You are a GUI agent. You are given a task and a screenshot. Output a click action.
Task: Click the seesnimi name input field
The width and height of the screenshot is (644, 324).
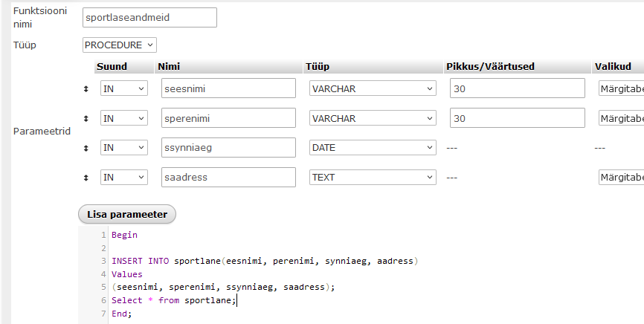coord(228,89)
